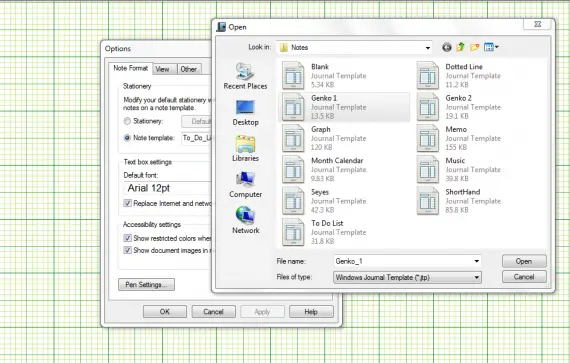Toggle Show document images checkbox
Image resolution: width=570 pixels, height=363 pixels.
click(x=128, y=250)
